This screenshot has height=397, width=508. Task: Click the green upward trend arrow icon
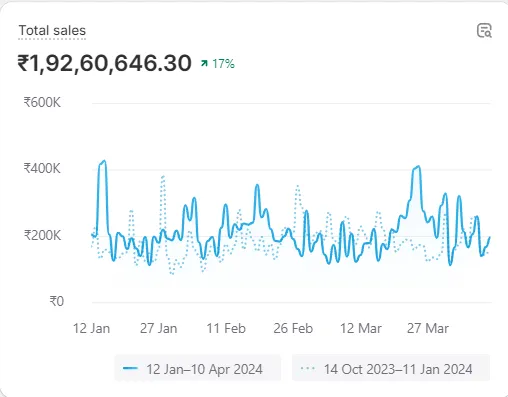(x=204, y=63)
